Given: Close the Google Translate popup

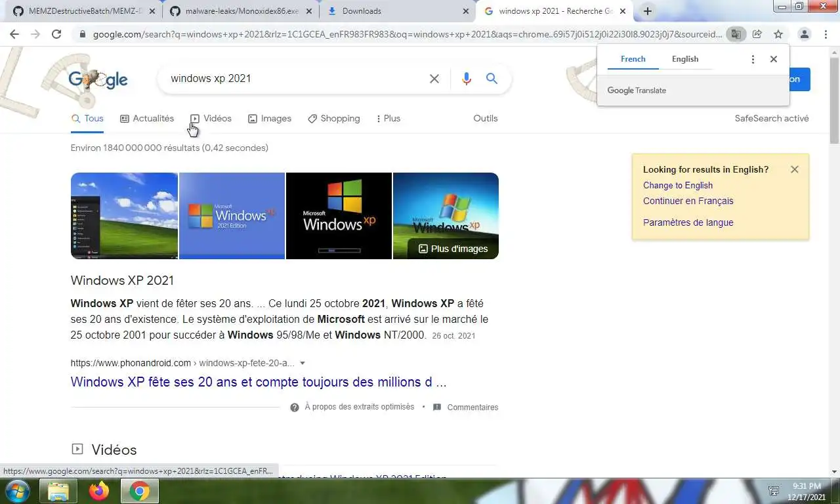Looking at the screenshot, I should [774, 59].
